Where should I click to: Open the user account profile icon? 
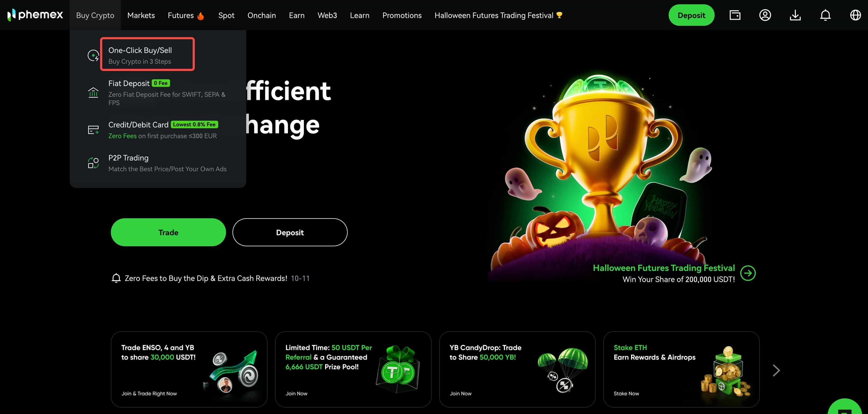point(765,15)
